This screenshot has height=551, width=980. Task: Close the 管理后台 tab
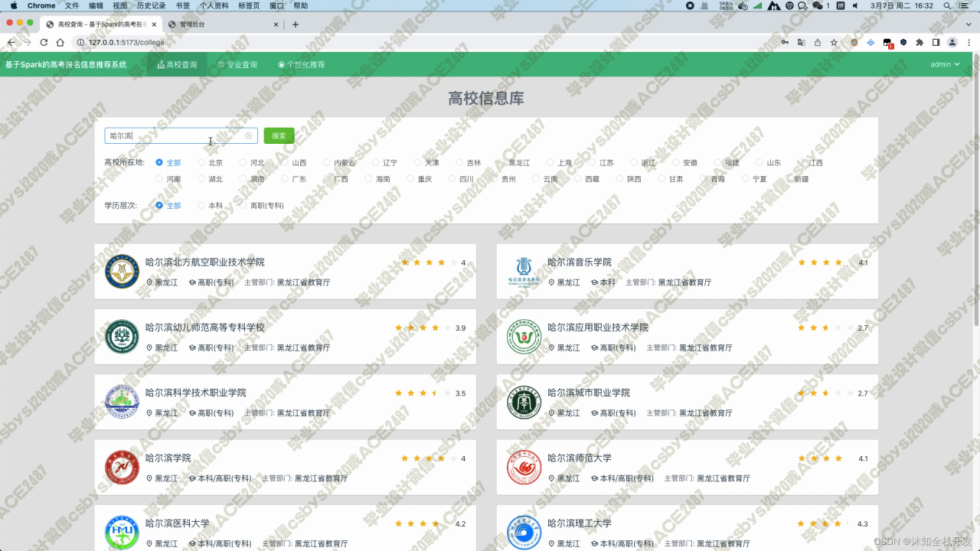tap(276, 24)
